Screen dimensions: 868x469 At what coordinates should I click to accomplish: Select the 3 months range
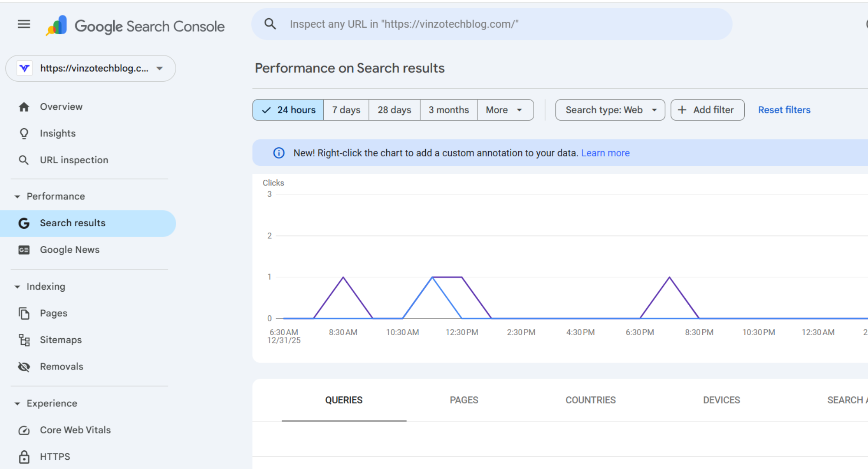pyautogui.click(x=448, y=110)
